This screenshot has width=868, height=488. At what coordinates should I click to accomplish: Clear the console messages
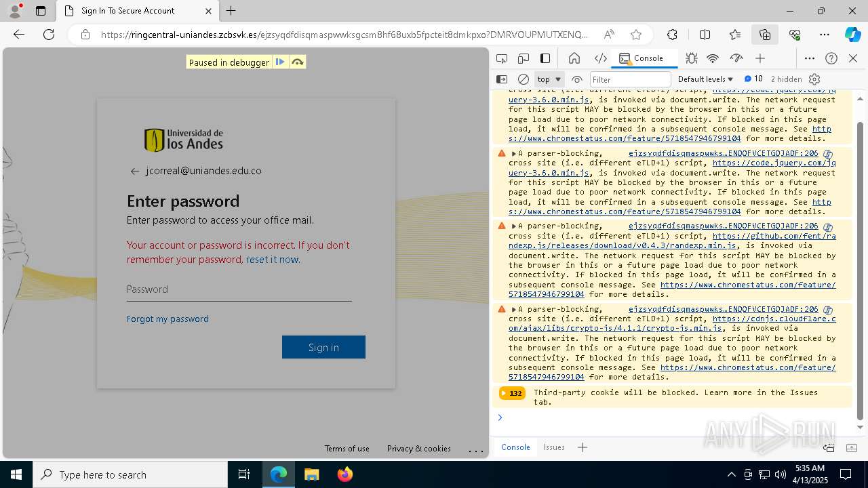(524, 79)
